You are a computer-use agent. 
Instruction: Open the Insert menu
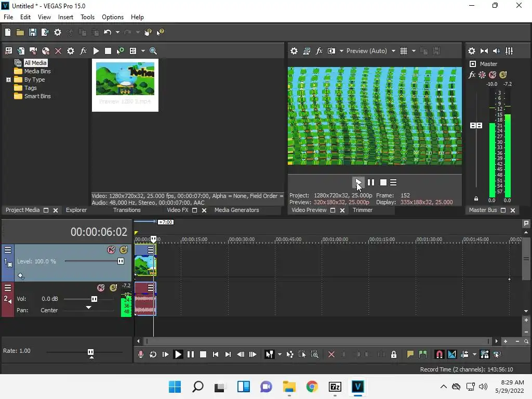coord(65,17)
